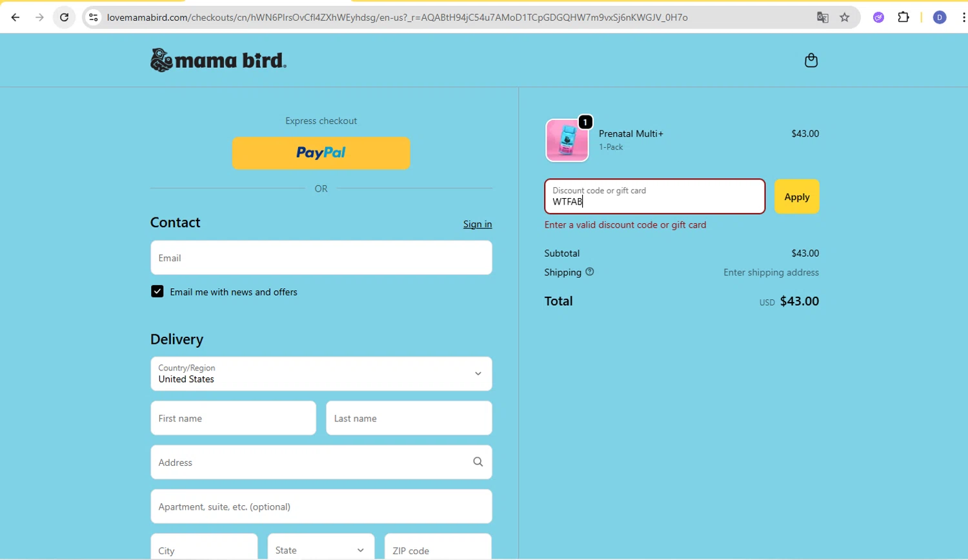Click the Sign in link
The image size is (968, 560).
click(478, 224)
